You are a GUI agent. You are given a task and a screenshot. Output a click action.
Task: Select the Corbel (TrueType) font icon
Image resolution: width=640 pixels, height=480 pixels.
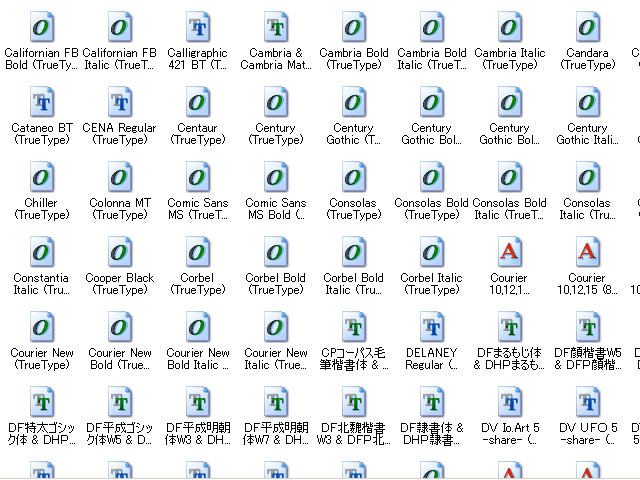[x=198, y=252]
